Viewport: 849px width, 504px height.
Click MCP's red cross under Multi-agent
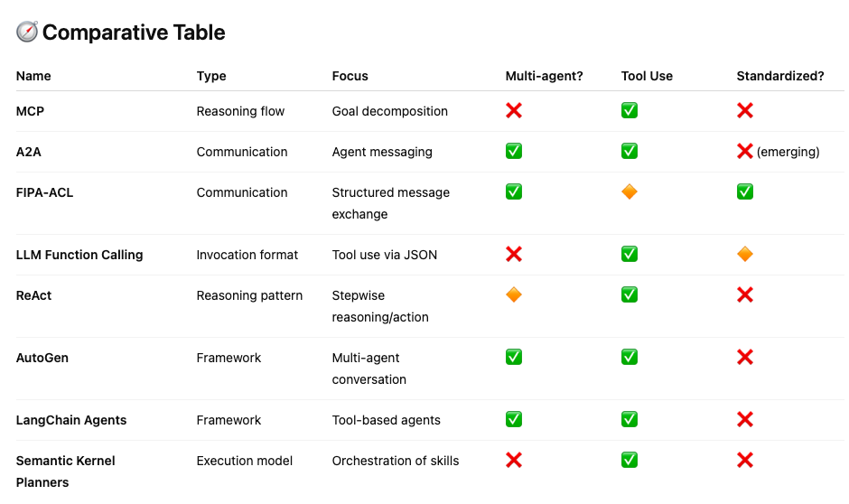(x=514, y=111)
